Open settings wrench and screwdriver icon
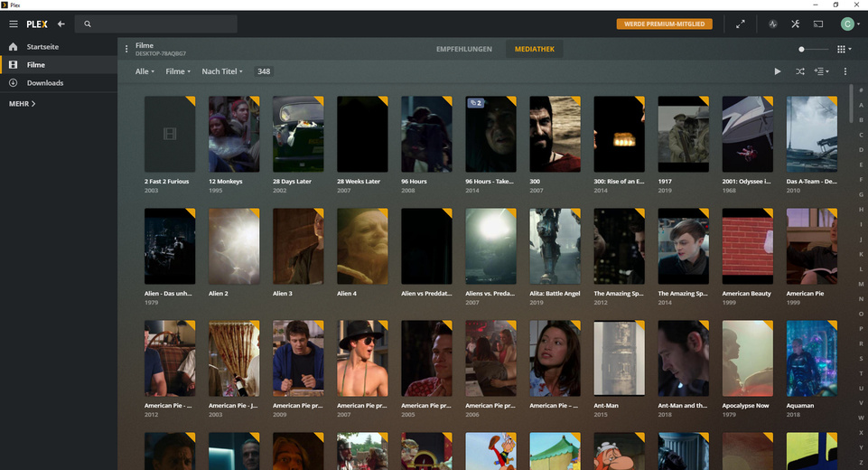Screen dimensions: 868x470 tap(796, 23)
